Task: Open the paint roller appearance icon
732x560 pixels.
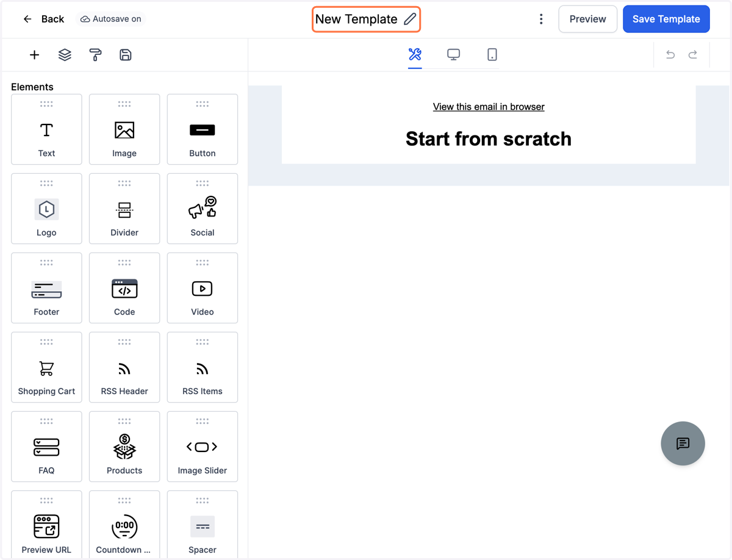Action: click(x=95, y=55)
